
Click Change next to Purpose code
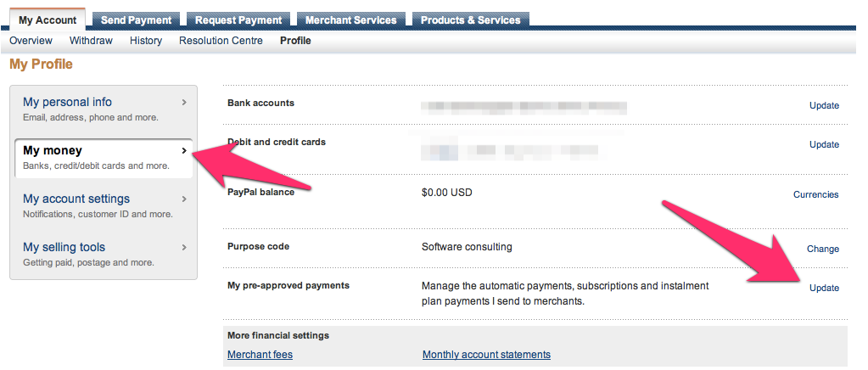823,249
